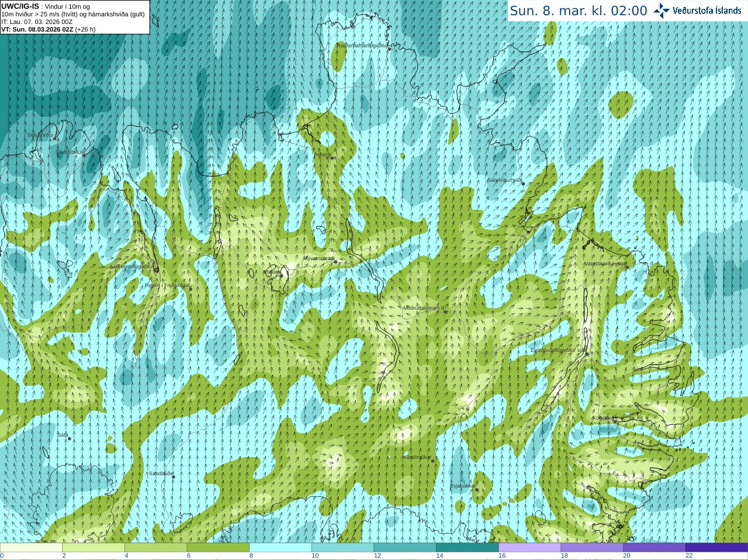Image resolution: width=748 pixels, height=560 pixels.
Task: Click the Reykir í Fnjóskadal station label
Action: [x=167, y=285]
